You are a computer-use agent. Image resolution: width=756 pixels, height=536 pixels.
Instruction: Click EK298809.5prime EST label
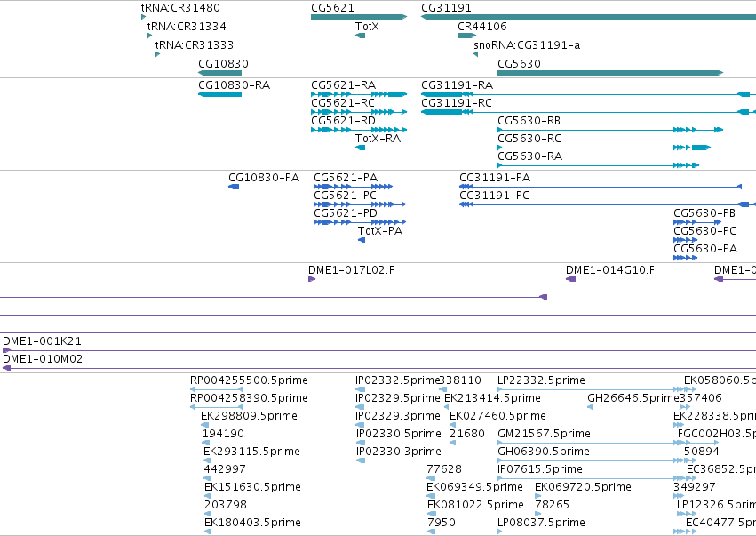250,416
